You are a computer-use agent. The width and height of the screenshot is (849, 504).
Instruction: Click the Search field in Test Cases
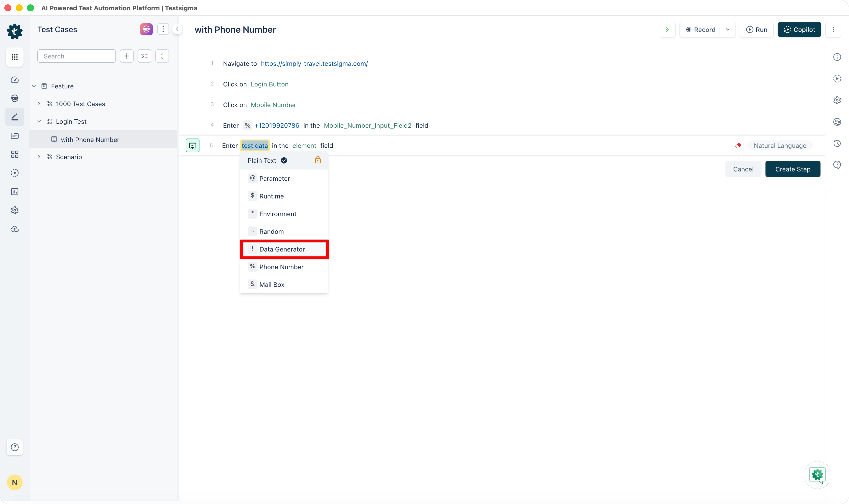[x=76, y=56]
